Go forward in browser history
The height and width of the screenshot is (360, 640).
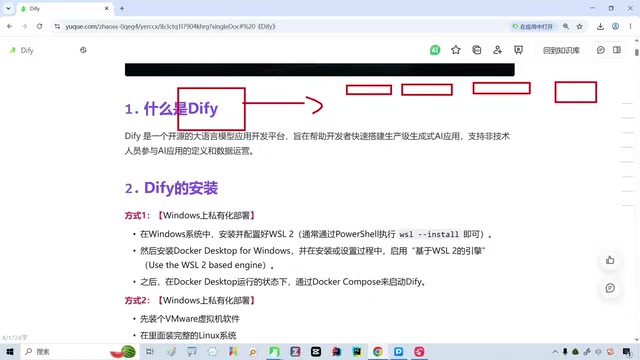[24, 27]
